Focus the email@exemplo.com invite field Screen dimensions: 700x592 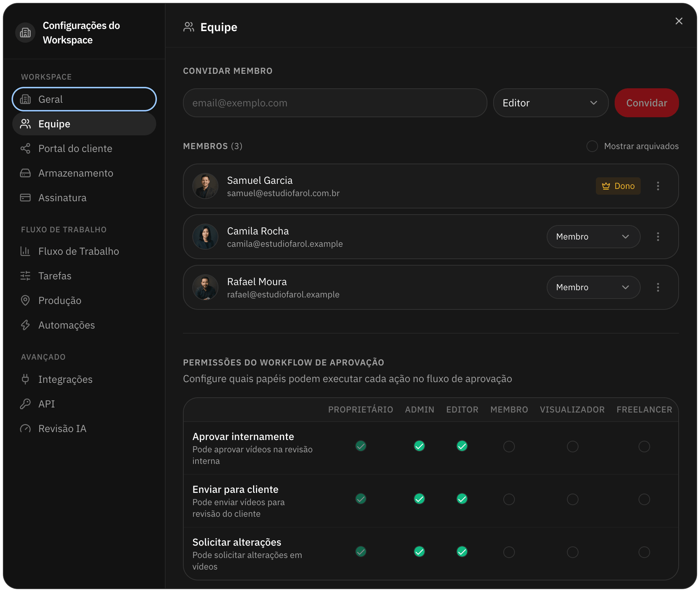point(335,103)
